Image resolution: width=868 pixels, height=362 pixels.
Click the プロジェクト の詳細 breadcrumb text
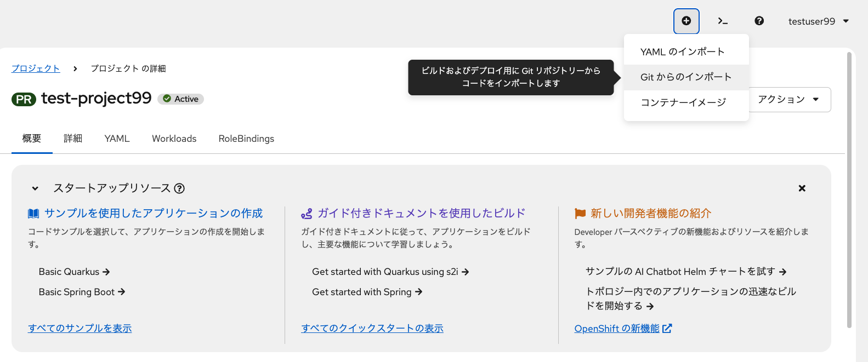pos(128,68)
